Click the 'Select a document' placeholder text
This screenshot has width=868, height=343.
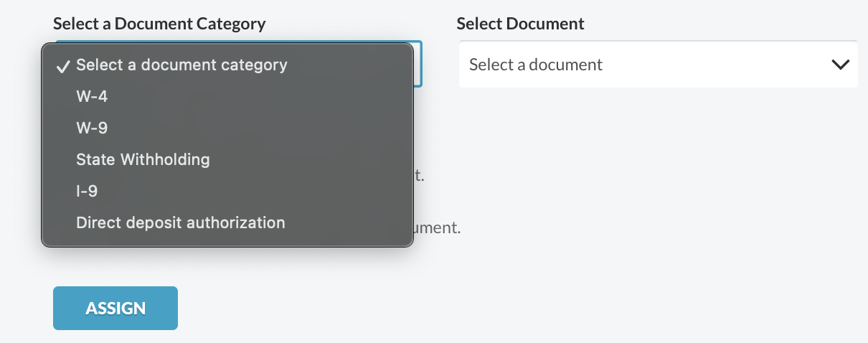(x=536, y=65)
